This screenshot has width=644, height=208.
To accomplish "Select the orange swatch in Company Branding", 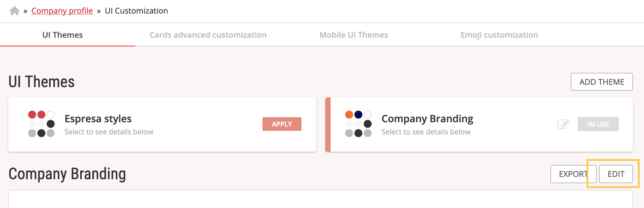I will pyautogui.click(x=349, y=115).
